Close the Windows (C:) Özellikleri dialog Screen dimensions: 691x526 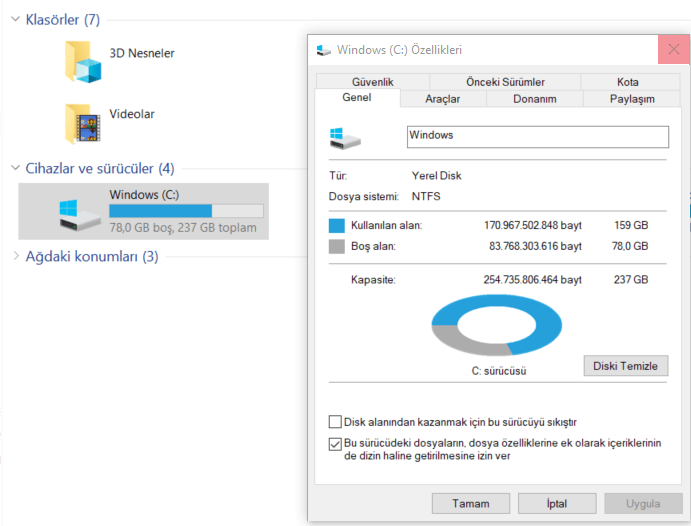coord(673,49)
